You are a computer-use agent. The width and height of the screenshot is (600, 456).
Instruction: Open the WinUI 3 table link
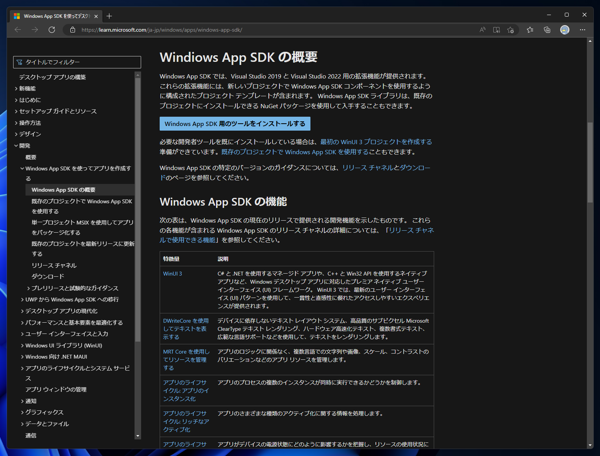(173, 274)
